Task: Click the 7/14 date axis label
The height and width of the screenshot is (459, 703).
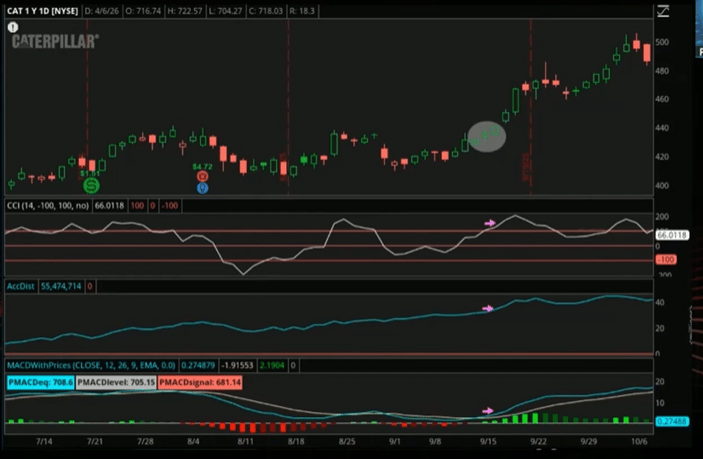Action: pos(44,441)
